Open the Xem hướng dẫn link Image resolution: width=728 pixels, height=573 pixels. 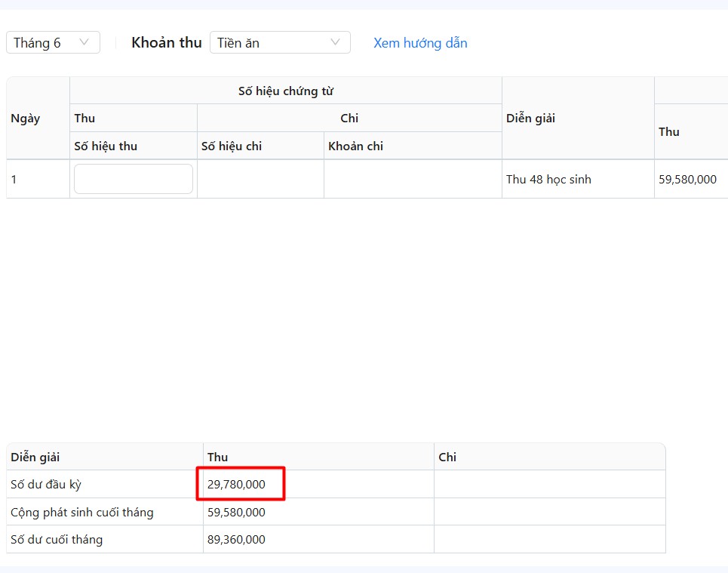point(420,43)
